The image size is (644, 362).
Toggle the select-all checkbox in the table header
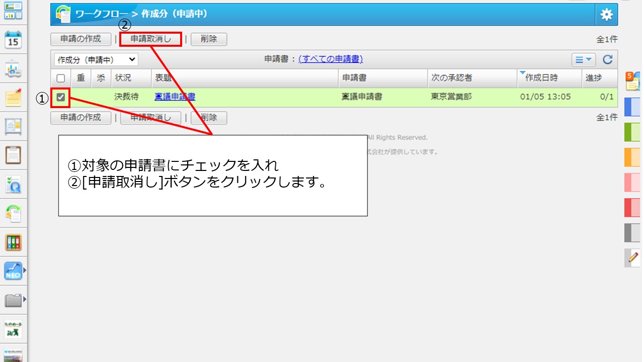pos(61,78)
